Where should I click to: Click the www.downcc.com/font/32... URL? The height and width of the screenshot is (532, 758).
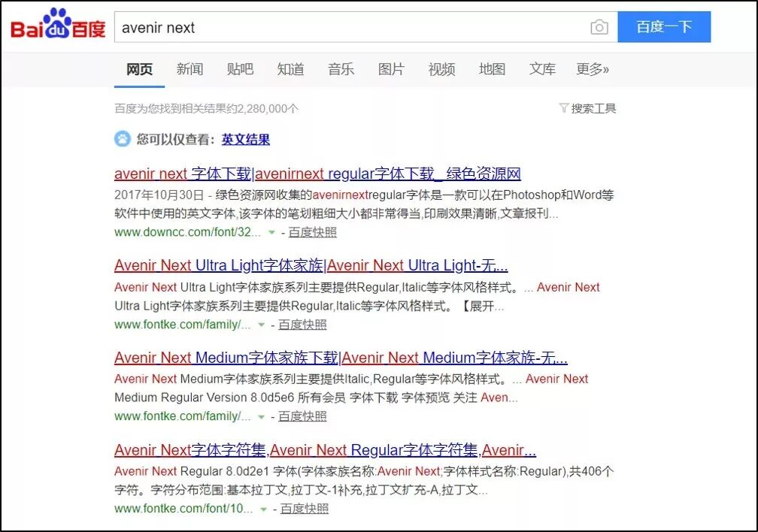click(x=187, y=232)
